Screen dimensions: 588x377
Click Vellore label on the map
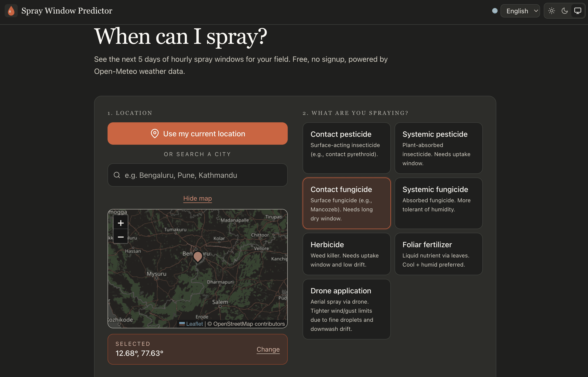click(261, 248)
